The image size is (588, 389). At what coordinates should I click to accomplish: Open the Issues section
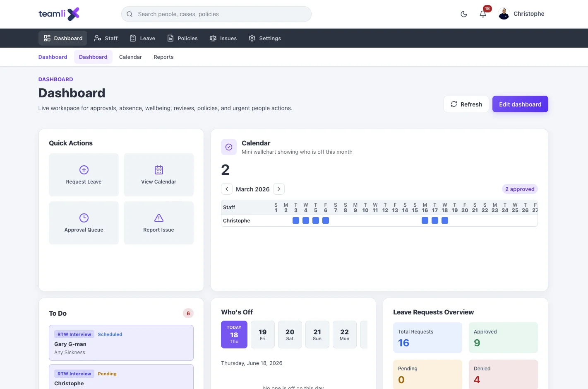tap(223, 38)
